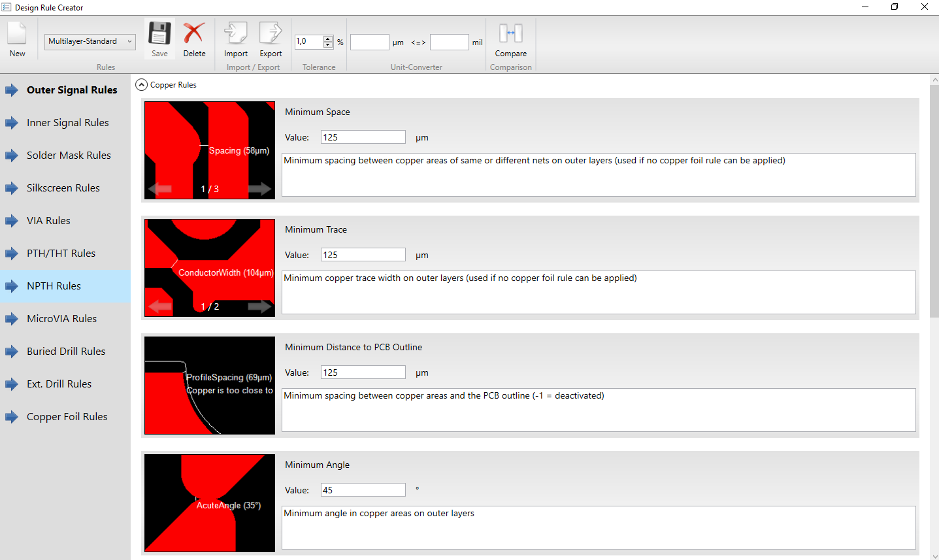939x560 pixels.
Task: Decrease the tolerance percentage value
Action: (328, 45)
